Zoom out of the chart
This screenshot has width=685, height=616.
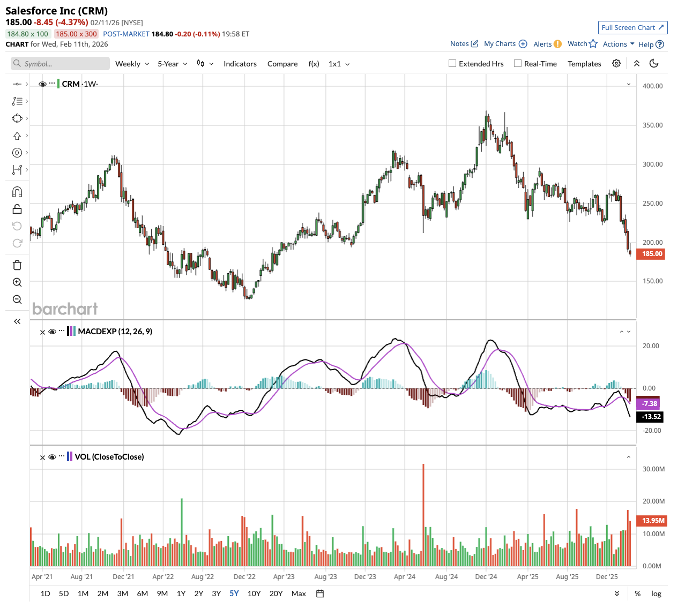pos(17,299)
